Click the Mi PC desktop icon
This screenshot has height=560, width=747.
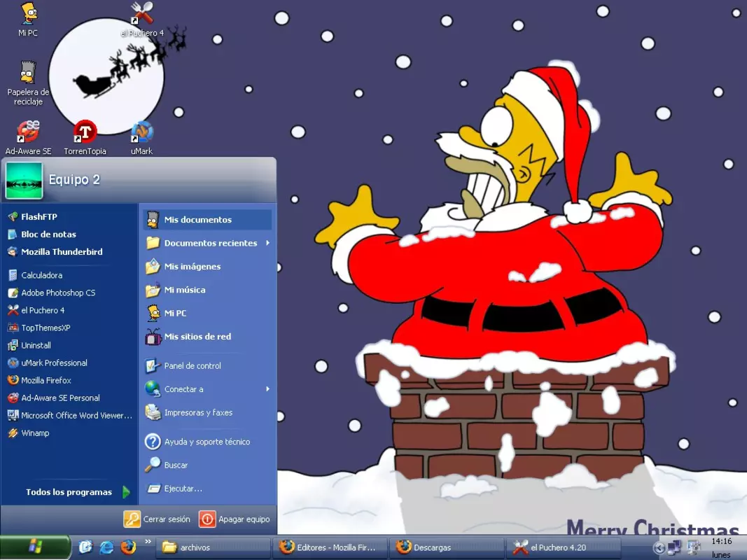(x=28, y=20)
